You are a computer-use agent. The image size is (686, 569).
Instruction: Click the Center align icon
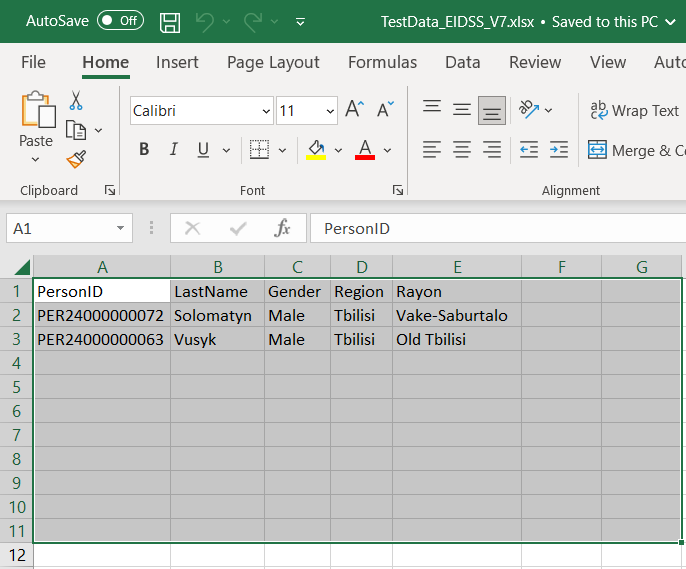462,150
